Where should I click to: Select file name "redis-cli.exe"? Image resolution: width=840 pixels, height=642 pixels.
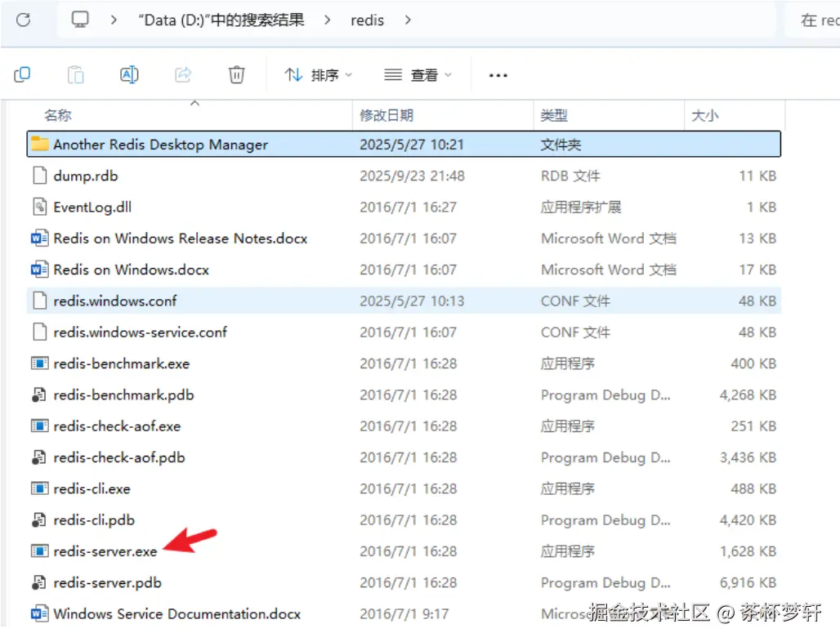click(x=92, y=489)
